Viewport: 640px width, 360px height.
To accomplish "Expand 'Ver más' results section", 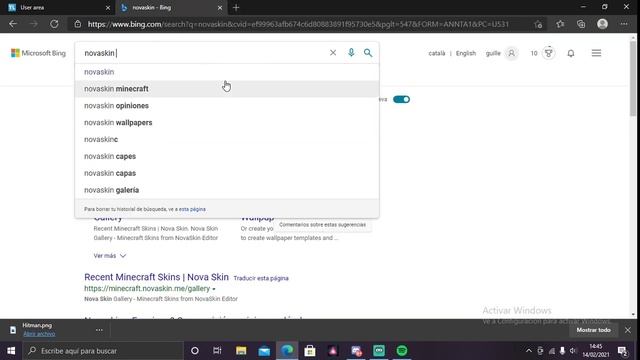I will coord(110,256).
